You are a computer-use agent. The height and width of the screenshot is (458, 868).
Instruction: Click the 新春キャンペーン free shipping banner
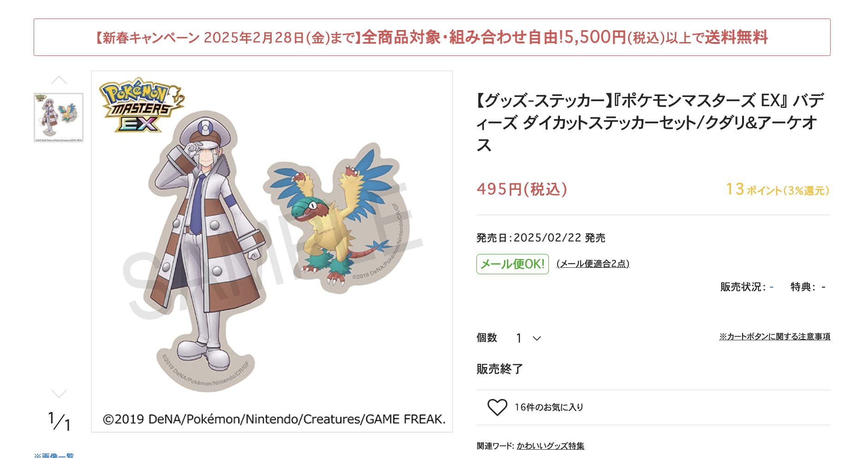click(x=432, y=37)
